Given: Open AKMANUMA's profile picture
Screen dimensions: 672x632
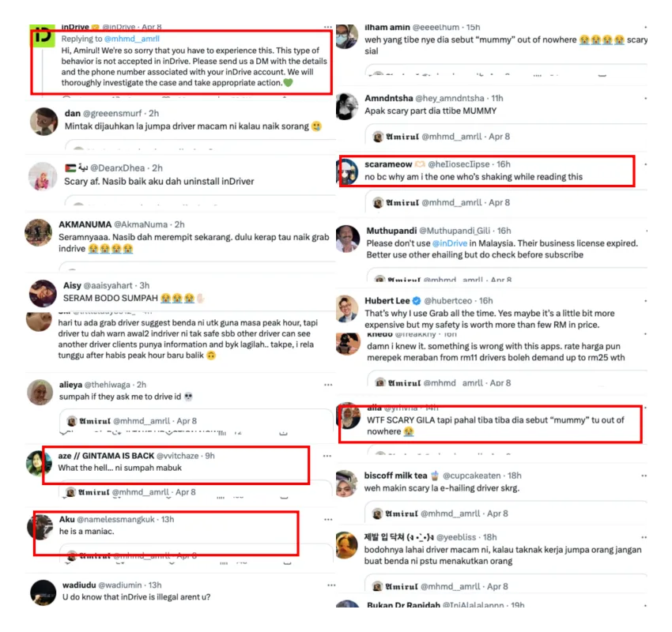Looking at the screenshot, I should [39, 232].
